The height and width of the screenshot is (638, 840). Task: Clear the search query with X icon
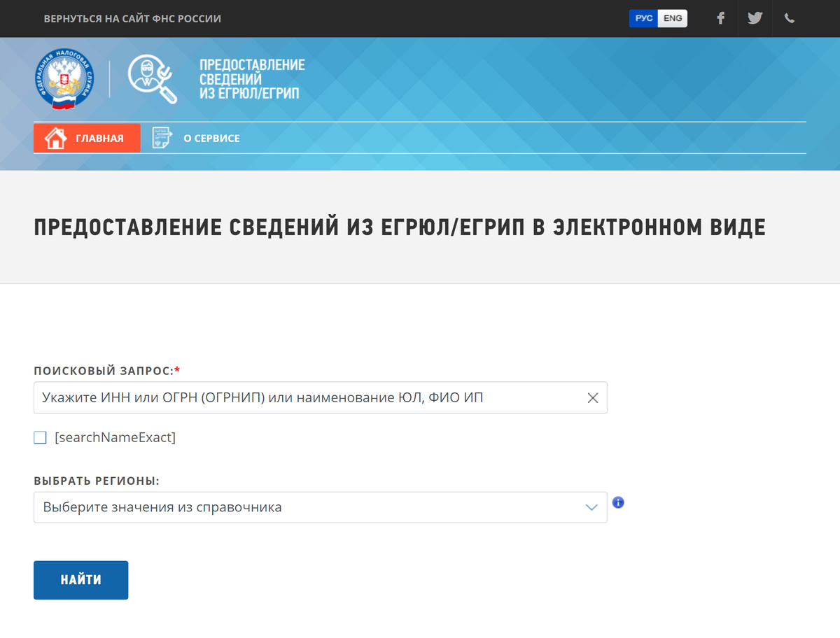point(593,398)
